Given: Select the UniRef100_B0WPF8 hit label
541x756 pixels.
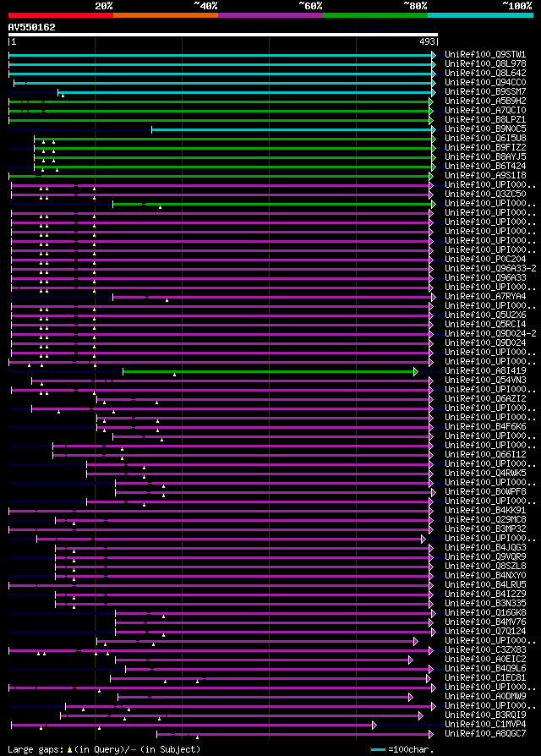Looking at the screenshot, I should (485, 492).
